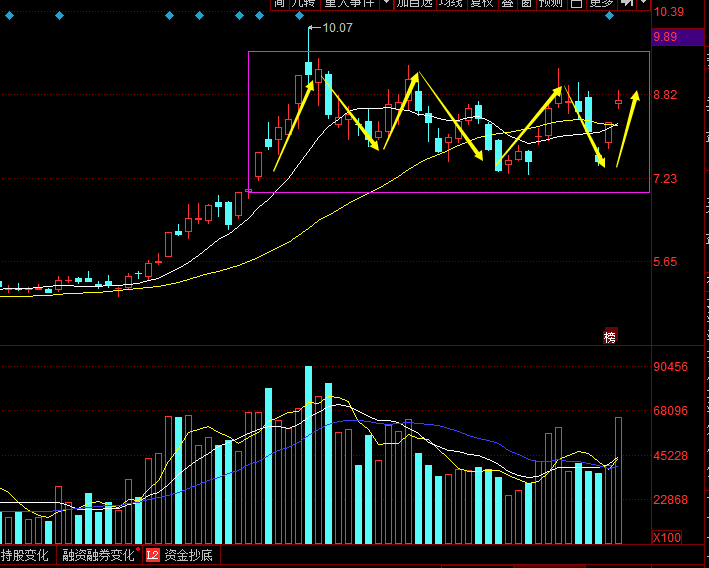Expand the dropdown arrow beside 重大事件

pos(387,4)
